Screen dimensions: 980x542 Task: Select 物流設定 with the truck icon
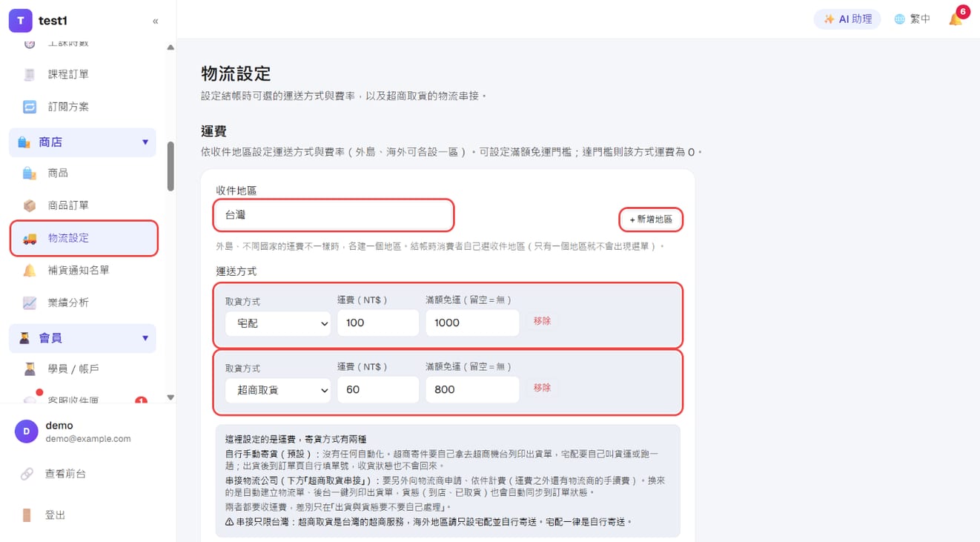point(84,238)
